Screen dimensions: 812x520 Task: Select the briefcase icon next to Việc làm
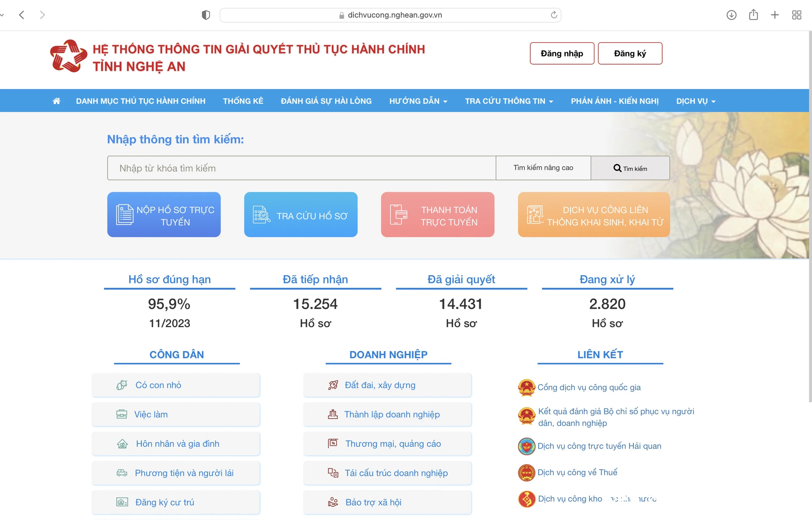click(122, 414)
